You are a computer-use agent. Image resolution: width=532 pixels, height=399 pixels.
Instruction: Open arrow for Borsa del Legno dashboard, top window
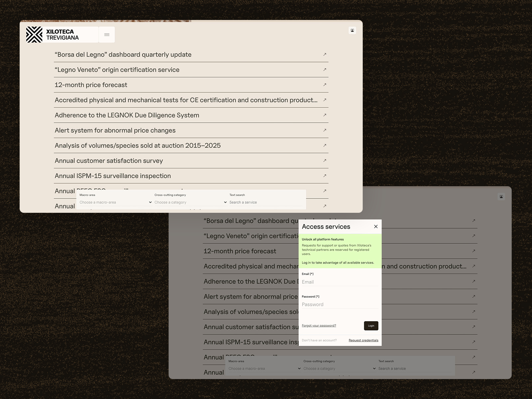coord(325,54)
